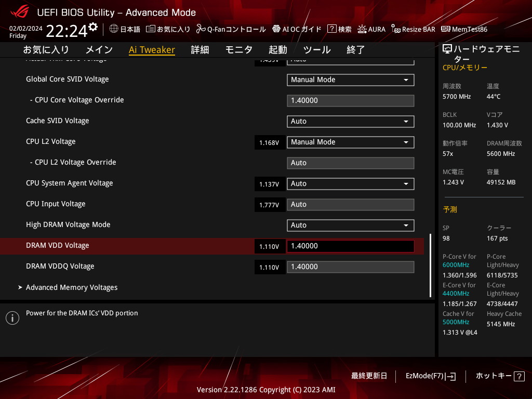Switch to the ツール tab
This screenshot has width=532, height=399.
(317, 50)
